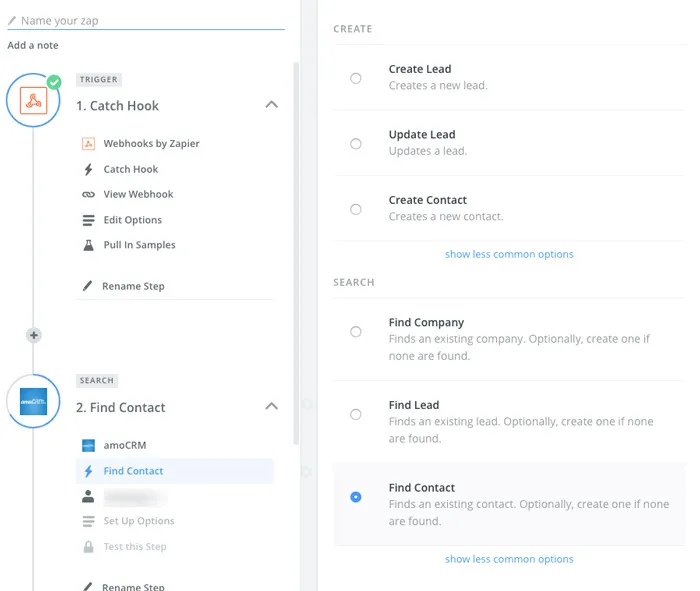Click Rename Step under Find Contact
The height and width of the screenshot is (591, 700).
click(133, 587)
